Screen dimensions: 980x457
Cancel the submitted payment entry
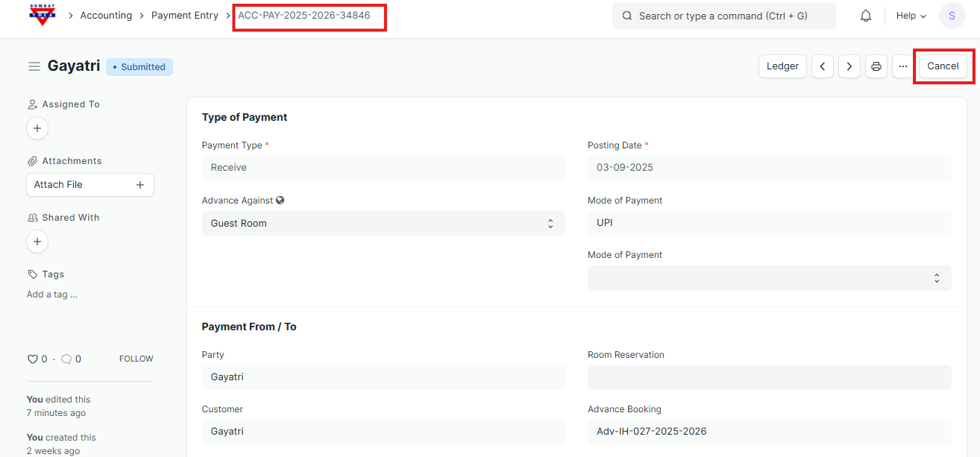point(943,66)
